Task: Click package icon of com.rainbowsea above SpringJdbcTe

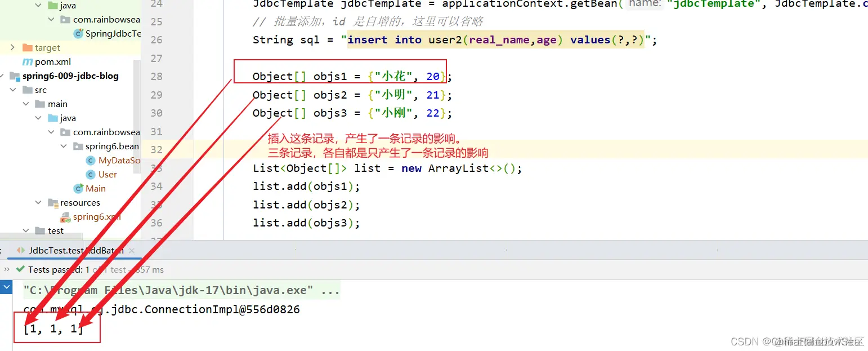Action: click(x=66, y=20)
